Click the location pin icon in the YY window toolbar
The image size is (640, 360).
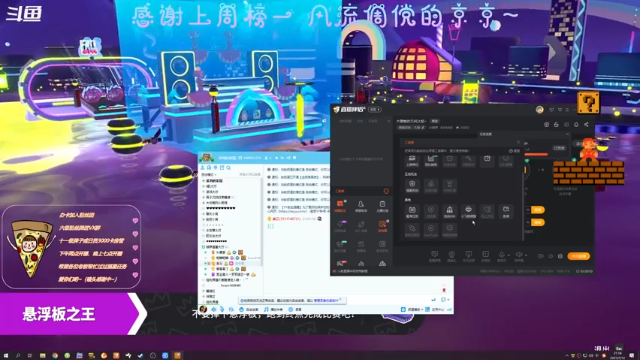tap(216, 168)
